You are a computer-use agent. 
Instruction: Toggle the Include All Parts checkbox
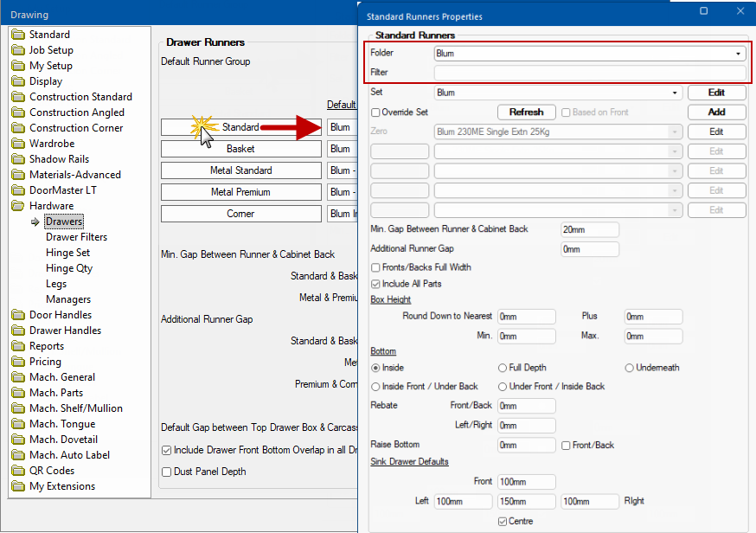(375, 284)
